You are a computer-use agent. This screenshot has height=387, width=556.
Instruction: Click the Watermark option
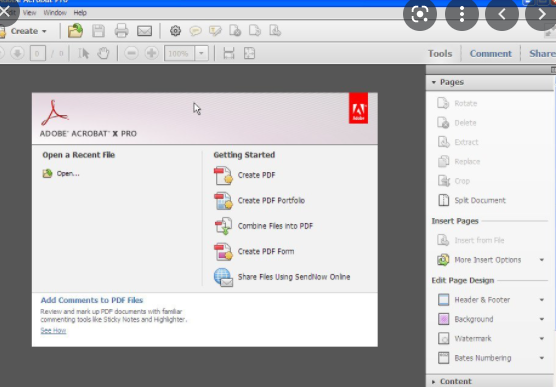pyautogui.click(x=464, y=338)
